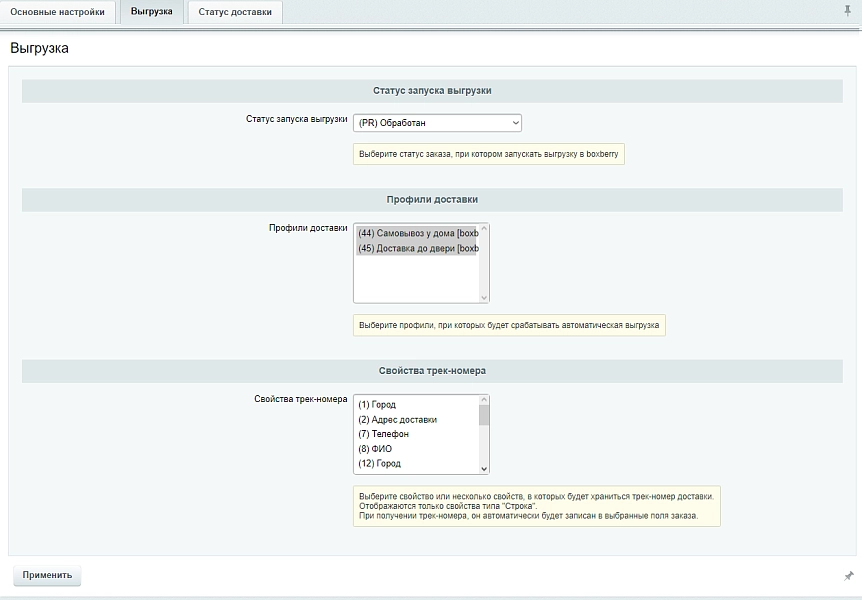Click empty area in Профили доставки list

(417, 278)
